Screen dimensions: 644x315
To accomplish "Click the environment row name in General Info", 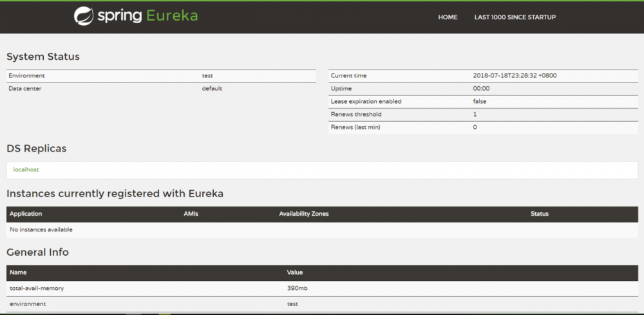I will 28,304.
